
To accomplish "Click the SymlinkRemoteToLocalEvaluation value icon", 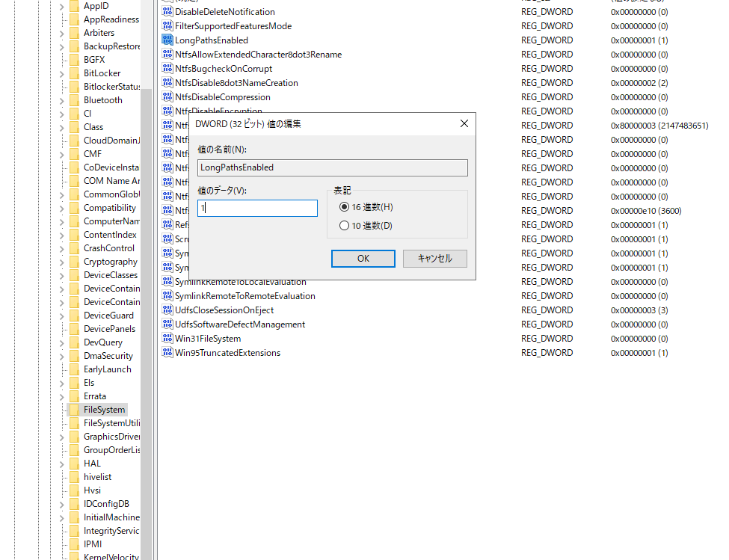I will [167, 282].
